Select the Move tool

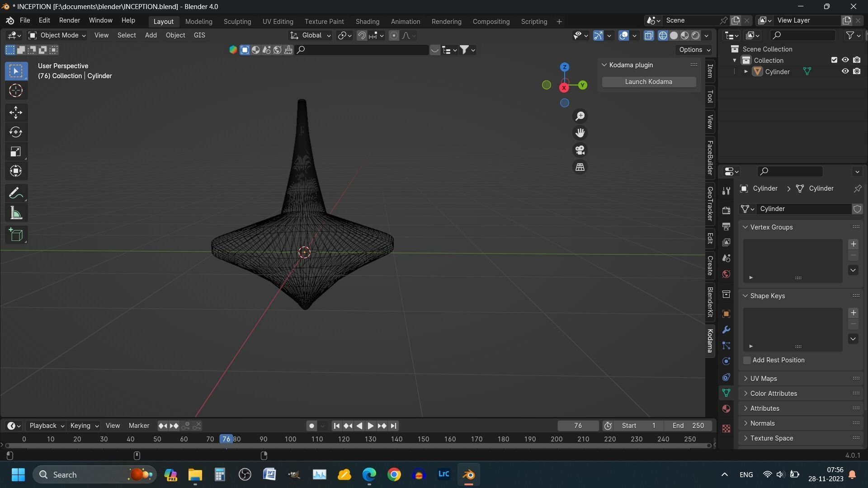coord(16,112)
